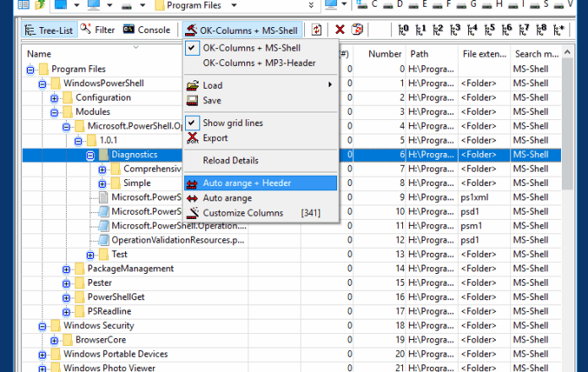Sort by the Number column header

tap(385, 54)
